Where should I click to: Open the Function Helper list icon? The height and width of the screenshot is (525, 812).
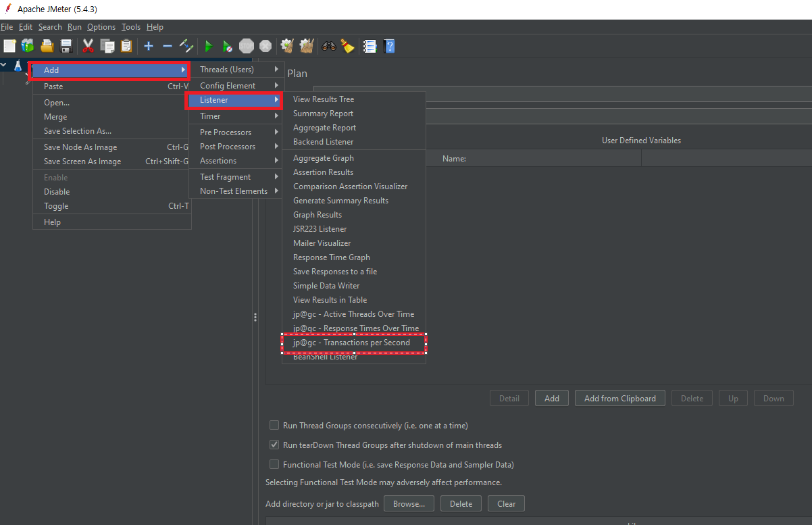[370, 46]
